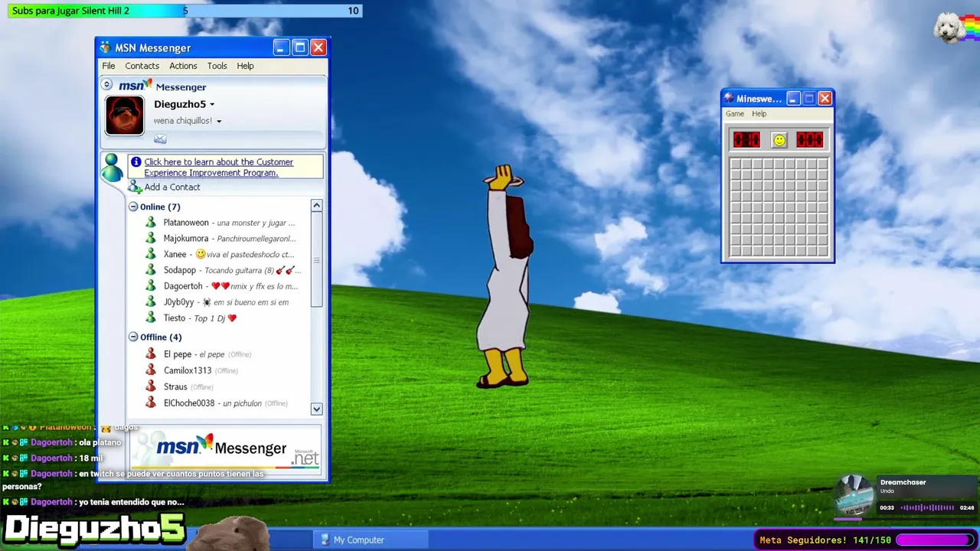Click the offline El pepe contact icon

151,354
